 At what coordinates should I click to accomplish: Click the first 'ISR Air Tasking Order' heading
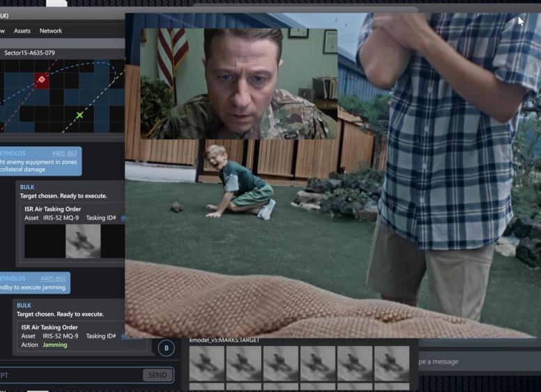(x=52, y=209)
